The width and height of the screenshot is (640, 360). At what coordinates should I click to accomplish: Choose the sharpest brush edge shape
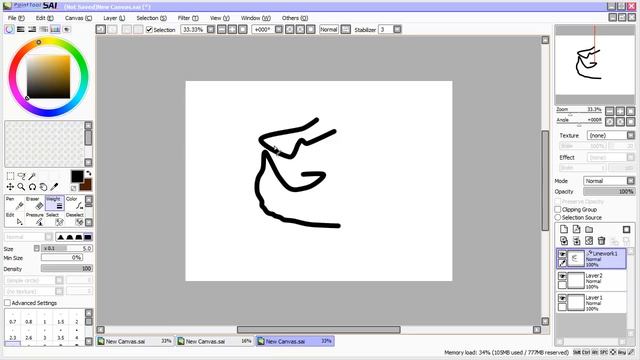60,237
